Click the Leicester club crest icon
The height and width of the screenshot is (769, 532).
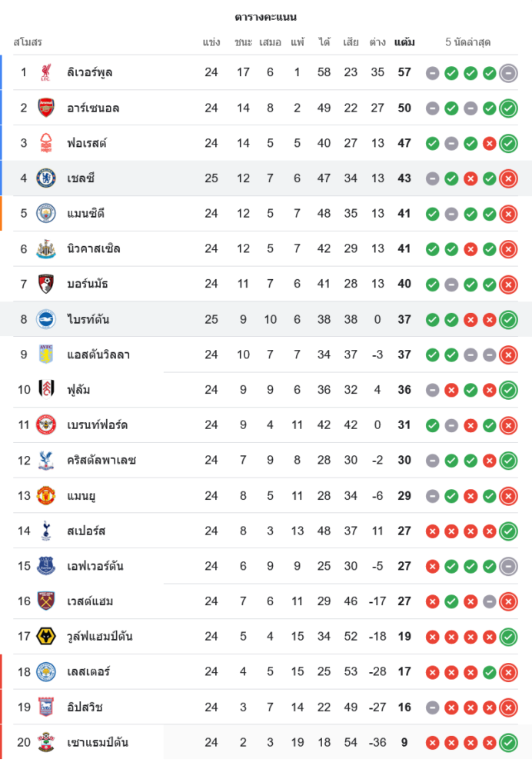pyautogui.click(x=46, y=672)
